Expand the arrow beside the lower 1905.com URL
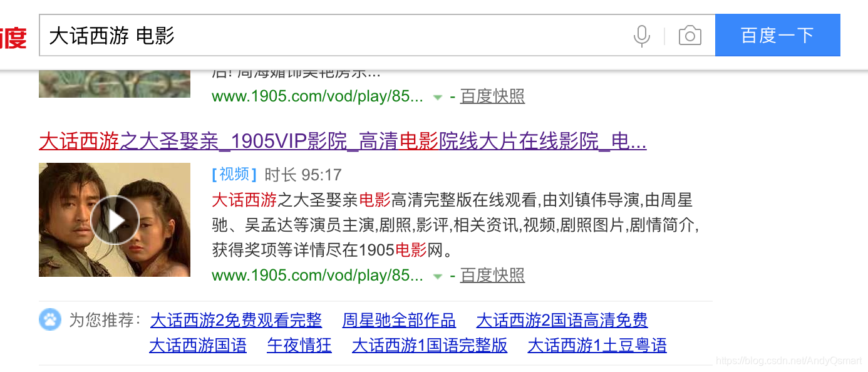 click(x=438, y=276)
